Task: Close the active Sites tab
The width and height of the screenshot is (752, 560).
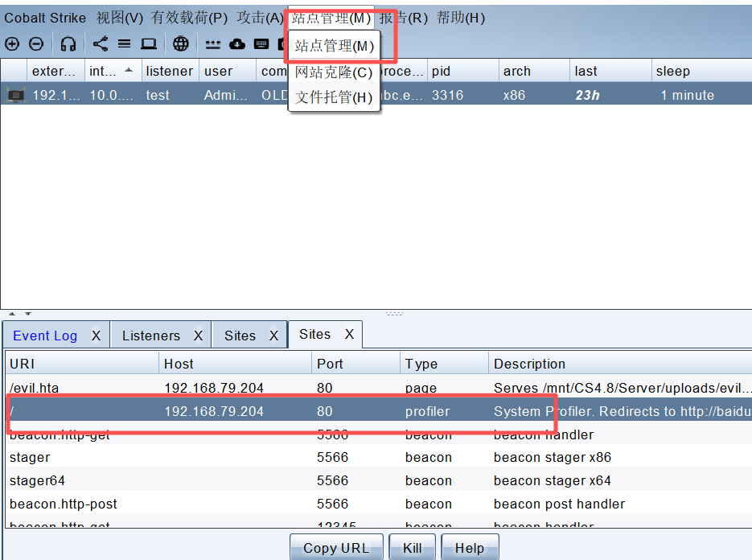Action: point(350,334)
